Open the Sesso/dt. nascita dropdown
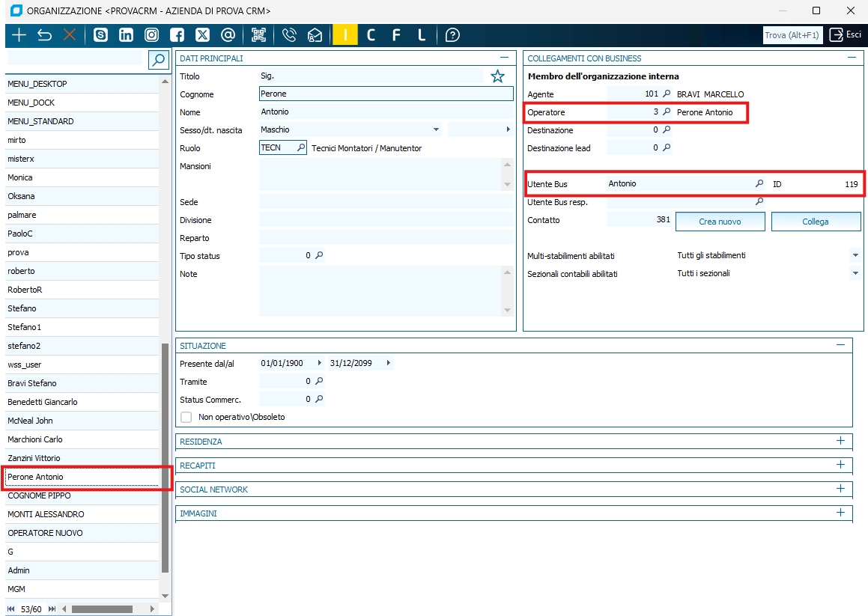The image size is (868, 616). point(436,130)
